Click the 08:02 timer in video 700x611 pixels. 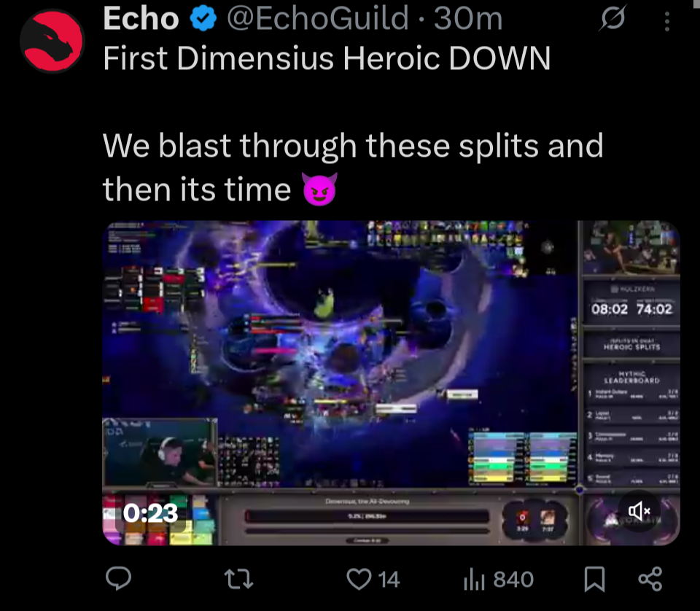click(610, 309)
